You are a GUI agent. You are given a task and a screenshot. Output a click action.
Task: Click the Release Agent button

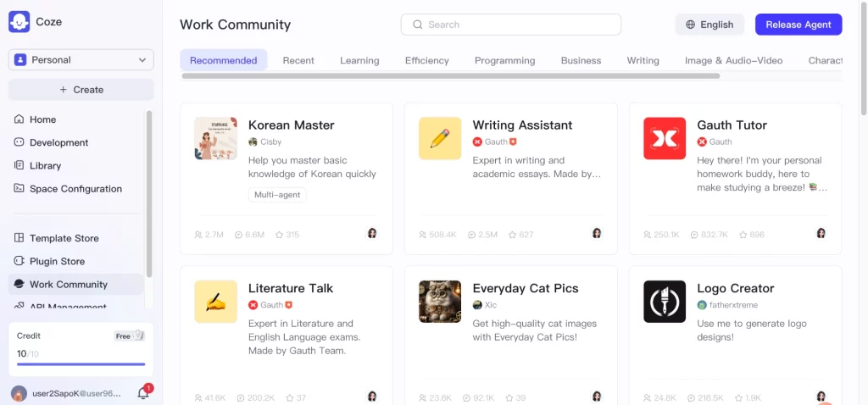pos(798,25)
